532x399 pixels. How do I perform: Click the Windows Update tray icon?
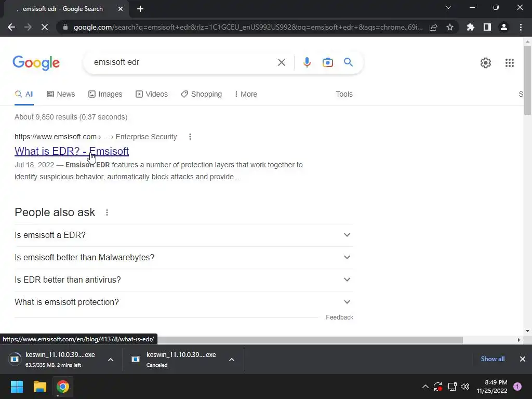coord(437,387)
